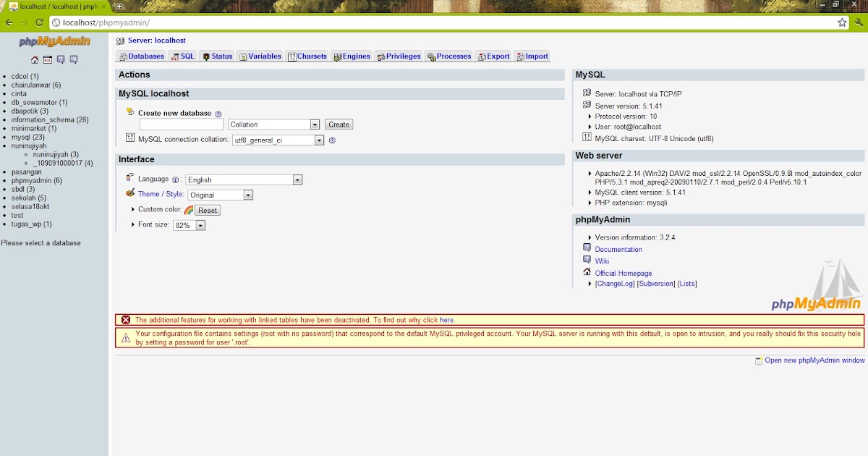Screen dimensions: 868x456
Task: Select the phpmyadmin database in sidebar
Action: pyautogui.click(x=36, y=180)
